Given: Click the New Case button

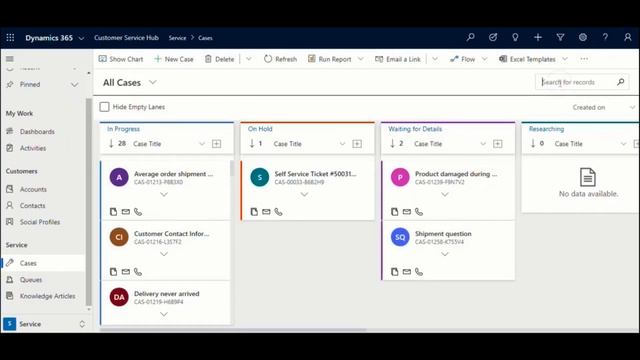Looking at the screenshot, I should click(x=174, y=59).
